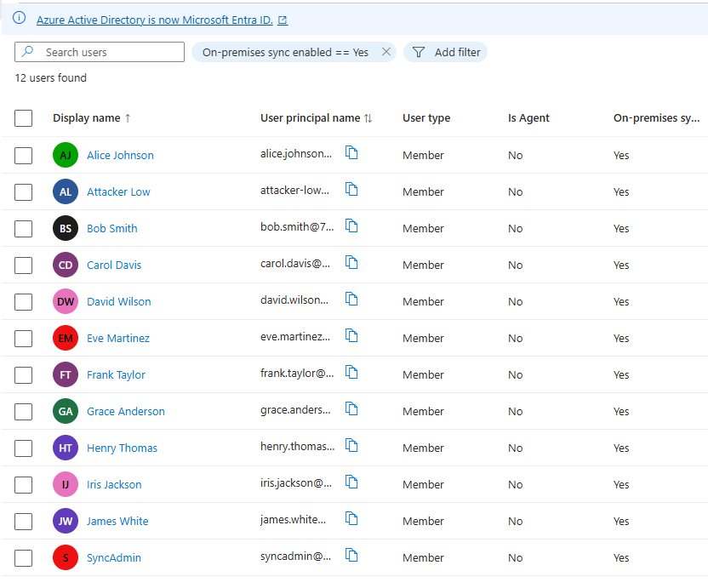Check the box for Carol Davis
This screenshot has width=708, height=588.
click(x=24, y=265)
